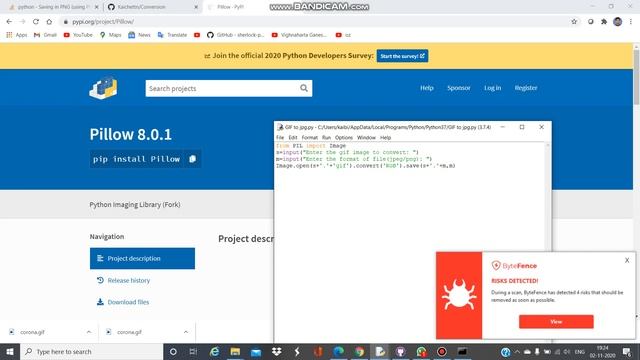Click the search magnifier icon
640x360 pixels.
[304, 88]
